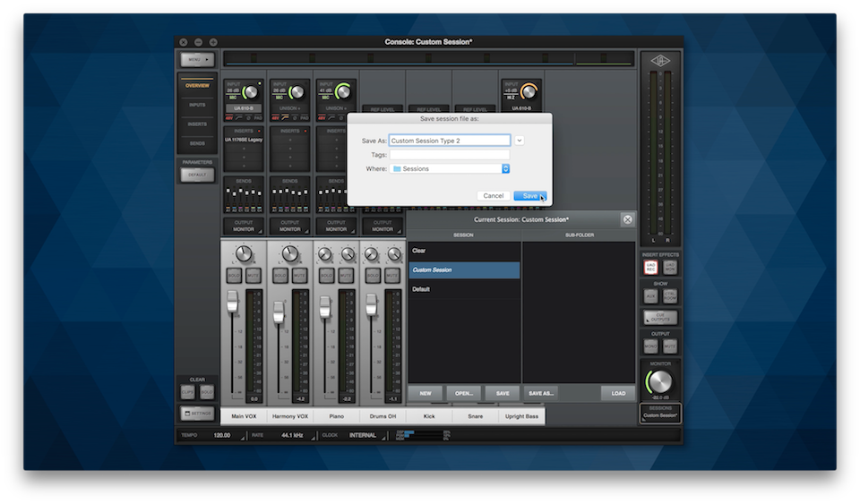Expand the Save dialog with chevron button
The image size is (860, 504).
pyautogui.click(x=520, y=141)
